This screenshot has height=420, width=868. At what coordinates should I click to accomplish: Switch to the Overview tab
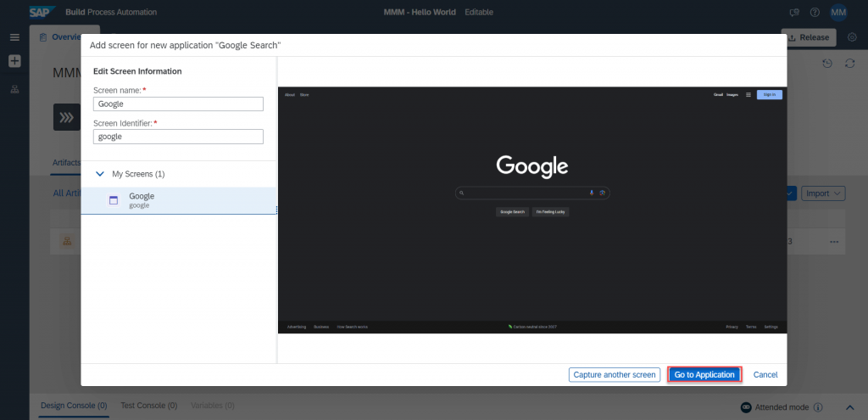click(61, 37)
